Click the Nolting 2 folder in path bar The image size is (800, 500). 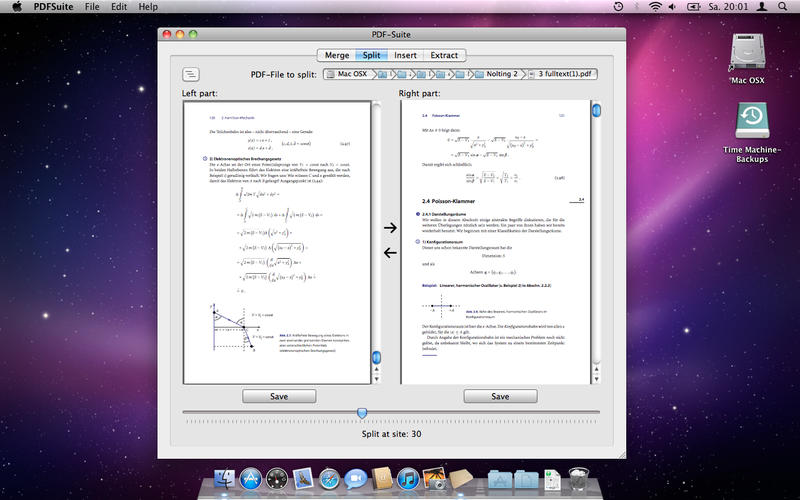pos(495,74)
